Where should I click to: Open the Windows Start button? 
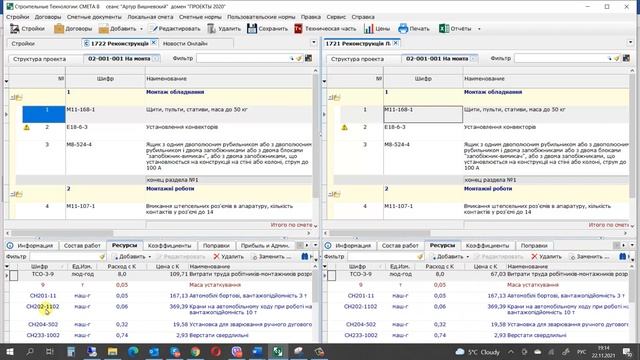point(10,352)
